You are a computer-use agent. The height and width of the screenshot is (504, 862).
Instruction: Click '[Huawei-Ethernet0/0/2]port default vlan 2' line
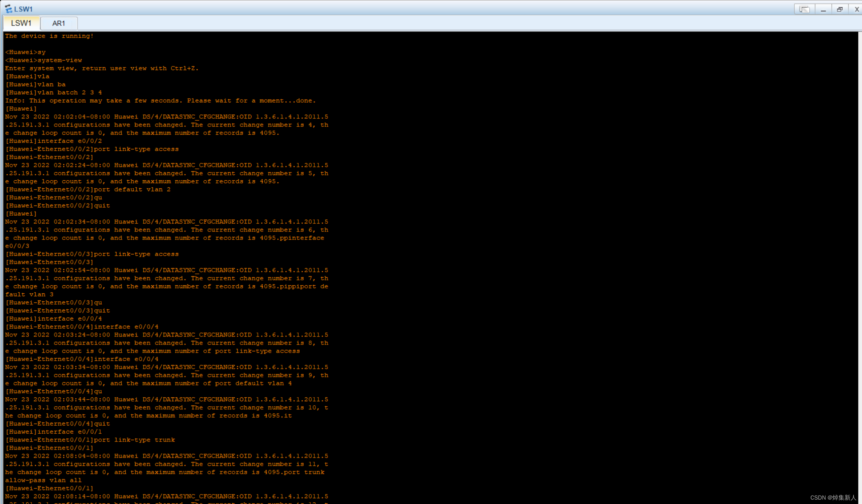click(x=88, y=190)
